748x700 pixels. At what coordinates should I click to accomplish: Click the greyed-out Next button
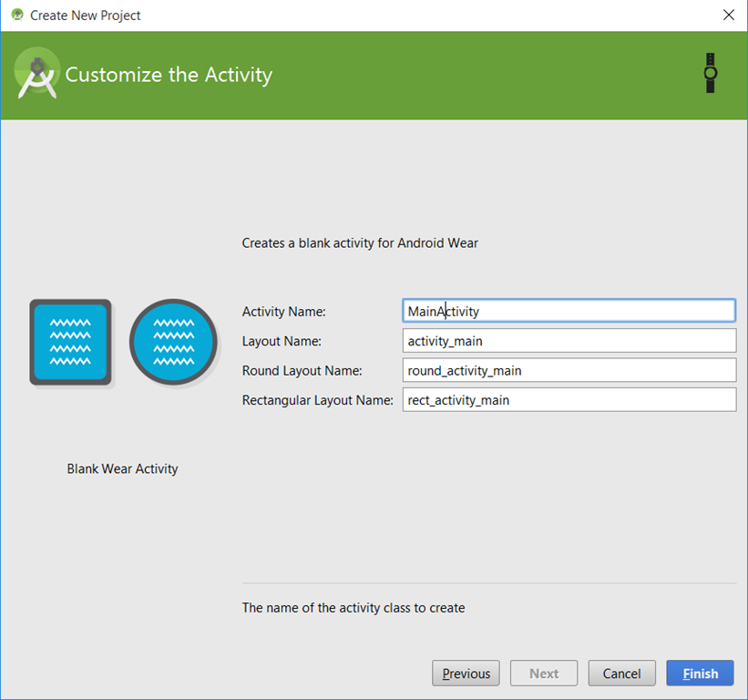coord(544,674)
